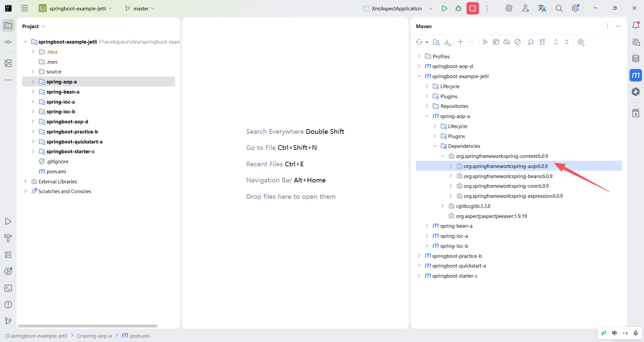Screen dimensions: 644x342
Task: Expand the spring-aop:6.0.9 dependency
Action: click(x=450, y=166)
